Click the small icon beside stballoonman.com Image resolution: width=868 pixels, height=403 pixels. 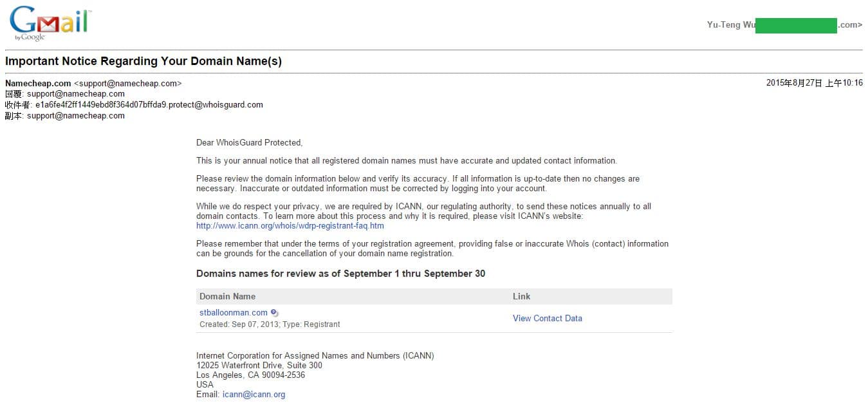(x=275, y=313)
